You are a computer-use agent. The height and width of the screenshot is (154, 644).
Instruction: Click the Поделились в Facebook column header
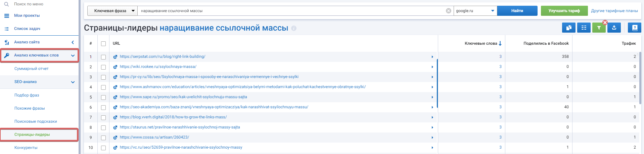pyautogui.click(x=546, y=43)
